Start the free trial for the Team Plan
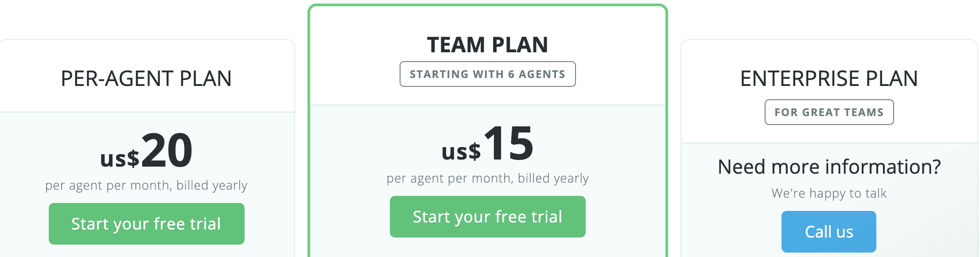The image size is (980, 257). [487, 217]
